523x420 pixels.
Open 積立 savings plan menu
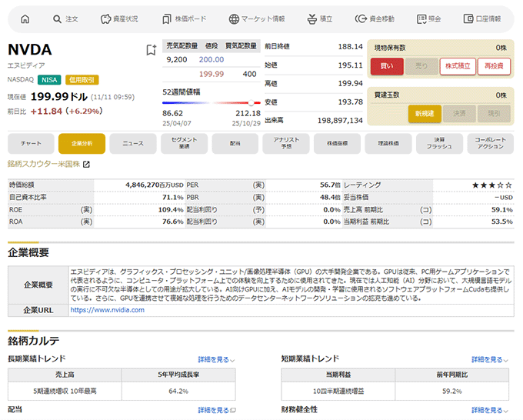click(319, 18)
